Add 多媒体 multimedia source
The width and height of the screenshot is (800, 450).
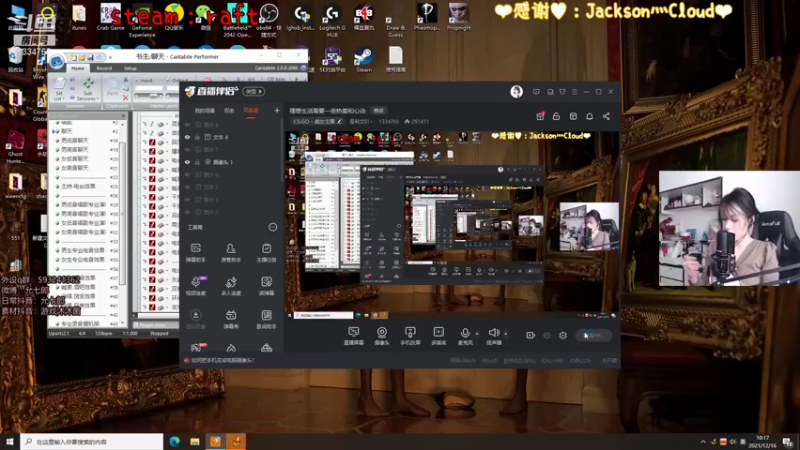(x=438, y=336)
